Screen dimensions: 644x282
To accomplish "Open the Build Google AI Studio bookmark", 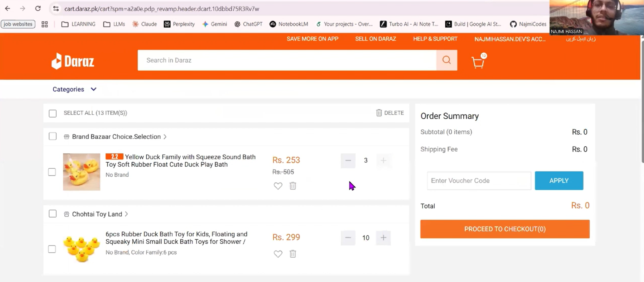I will click(x=473, y=24).
